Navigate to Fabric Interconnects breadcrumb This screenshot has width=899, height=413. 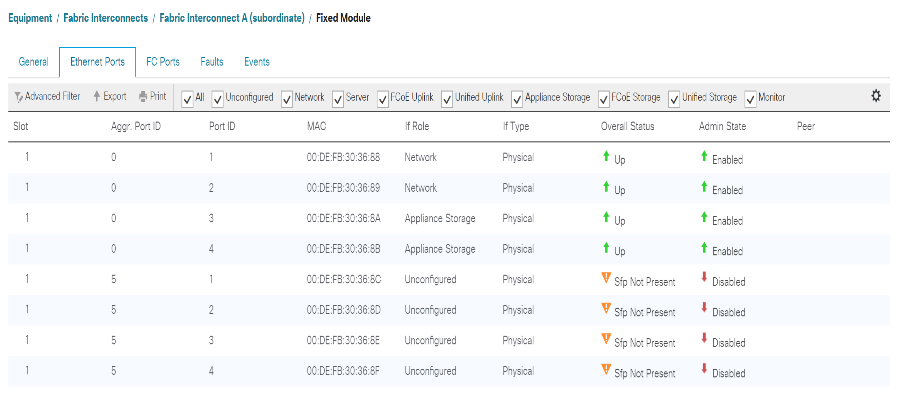105,18
